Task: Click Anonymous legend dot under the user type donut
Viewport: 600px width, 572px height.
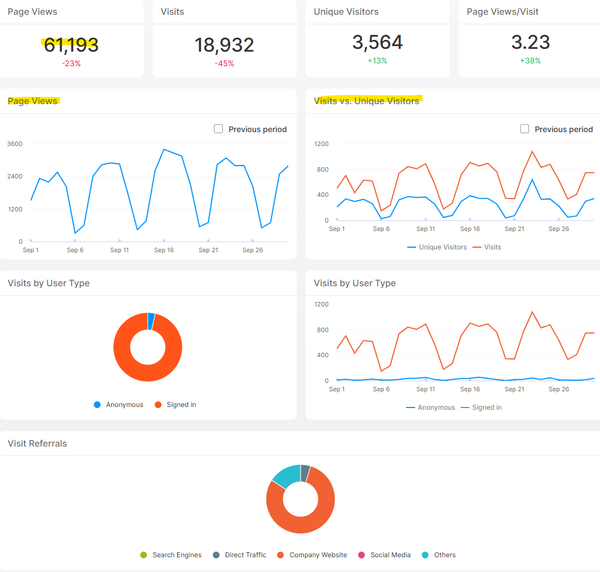Action: pos(97,405)
